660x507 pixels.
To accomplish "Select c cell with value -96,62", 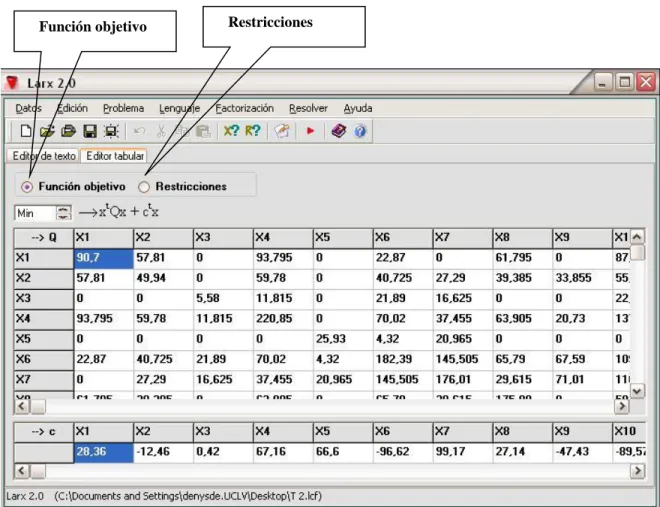I will 402,452.
